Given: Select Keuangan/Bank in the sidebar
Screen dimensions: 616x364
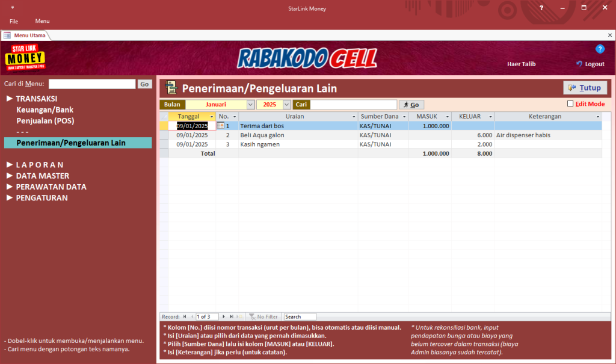Looking at the screenshot, I should pos(45,110).
